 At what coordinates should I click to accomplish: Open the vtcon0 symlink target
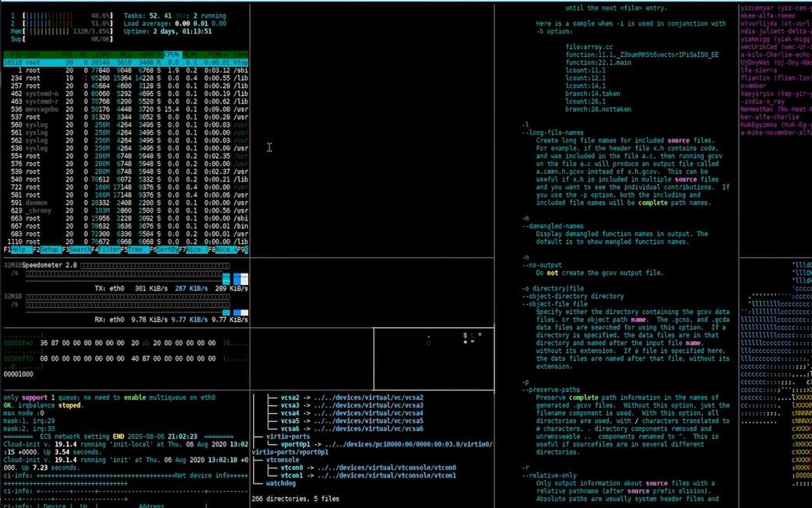(x=292, y=467)
